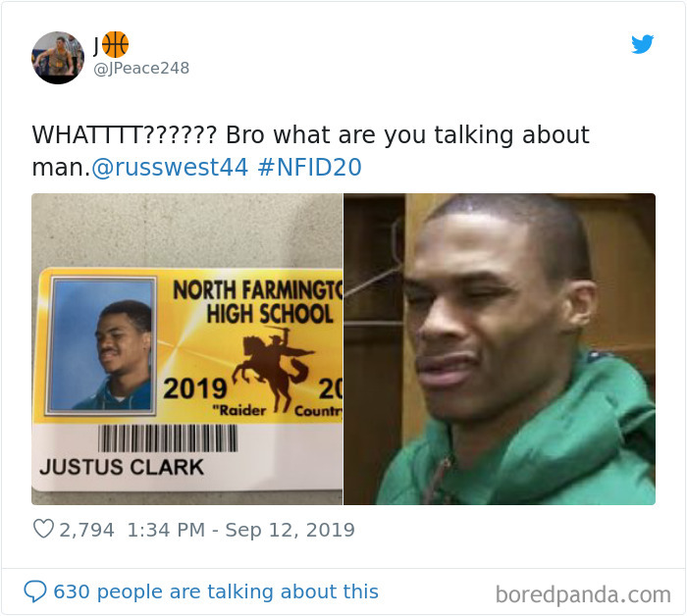Click the JUSTUS CLARK name on the ID
The height and width of the screenshot is (616, 687).
122,467
